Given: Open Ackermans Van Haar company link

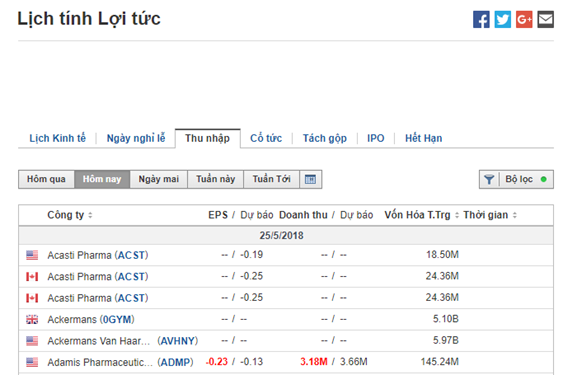Looking at the screenshot, I should coord(99,341).
